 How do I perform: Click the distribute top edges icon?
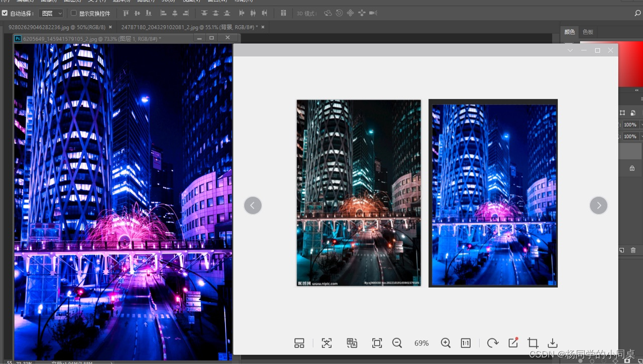pyautogui.click(x=204, y=13)
